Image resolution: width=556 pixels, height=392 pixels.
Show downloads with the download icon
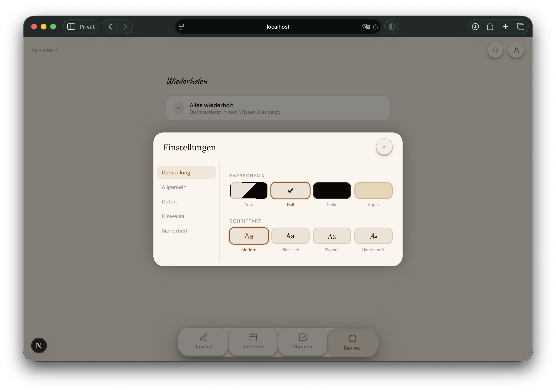475,27
